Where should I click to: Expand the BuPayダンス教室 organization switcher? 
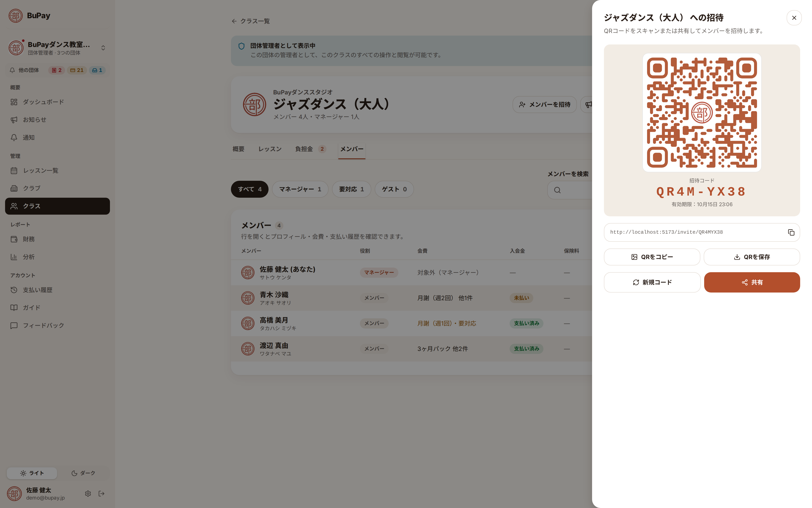pyautogui.click(x=57, y=48)
